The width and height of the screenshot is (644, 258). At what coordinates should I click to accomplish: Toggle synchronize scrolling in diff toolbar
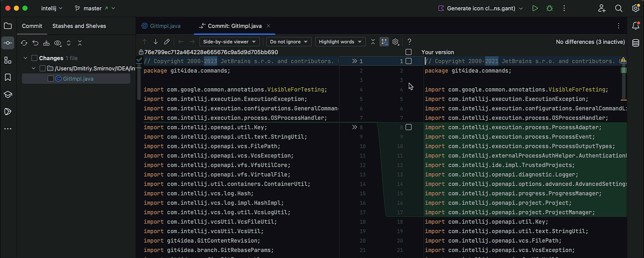tap(384, 42)
